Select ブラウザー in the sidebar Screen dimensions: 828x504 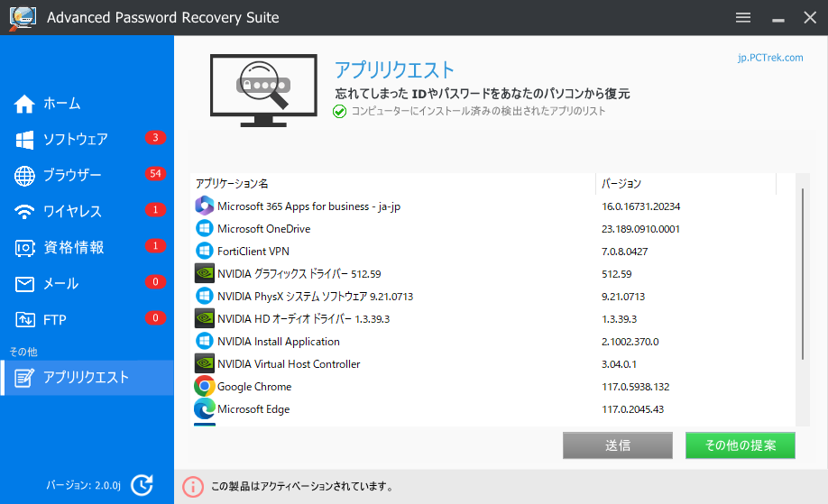pyautogui.click(x=72, y=176)
